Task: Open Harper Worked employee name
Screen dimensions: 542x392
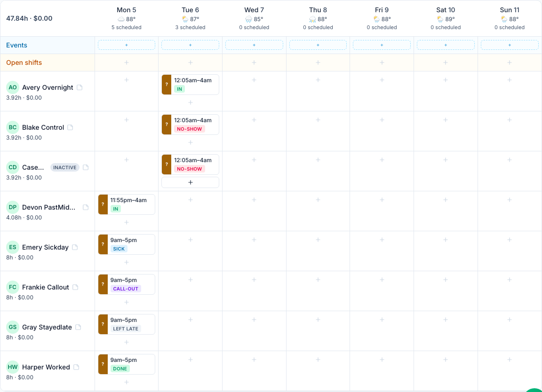Action: click(46, 367)
